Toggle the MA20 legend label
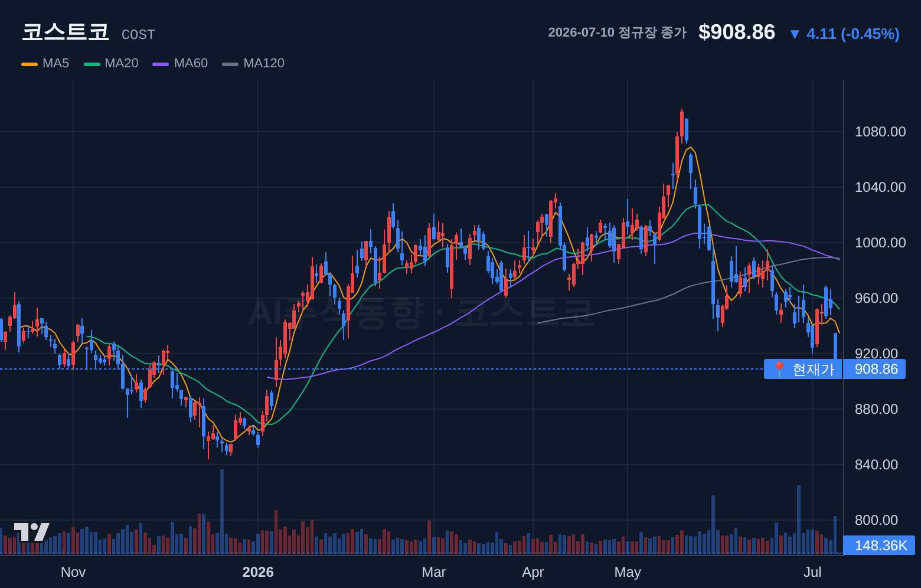The image size is (921, 588). pyautogui.click(x=122, y=63)
